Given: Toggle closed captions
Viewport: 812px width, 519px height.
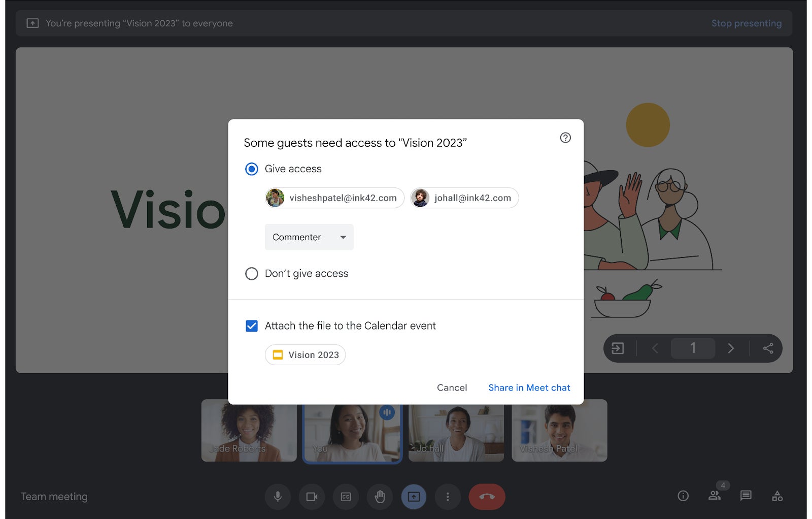Looking at the screenshot, I should coord(346,496).
